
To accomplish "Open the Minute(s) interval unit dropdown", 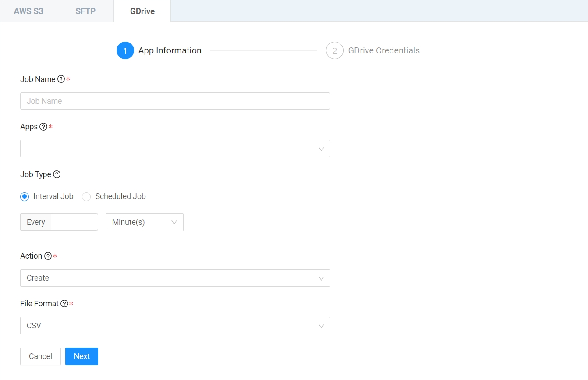I will [144, 222].
